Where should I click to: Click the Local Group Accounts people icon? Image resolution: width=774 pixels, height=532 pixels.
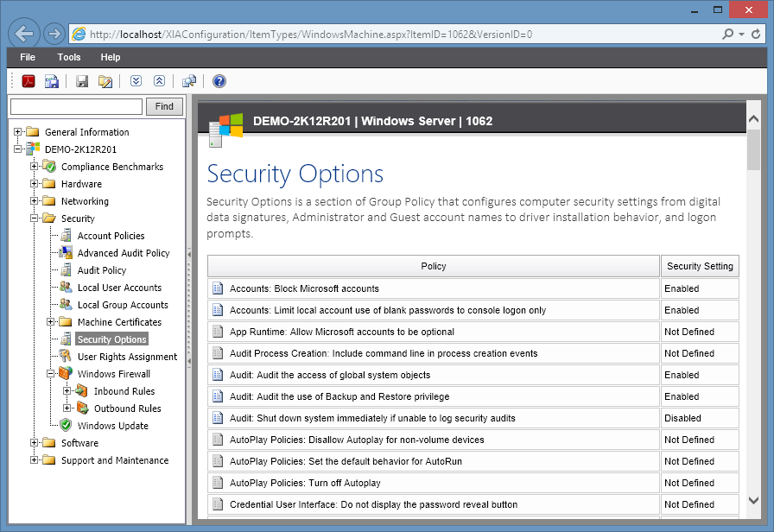(x=66, y=304)
